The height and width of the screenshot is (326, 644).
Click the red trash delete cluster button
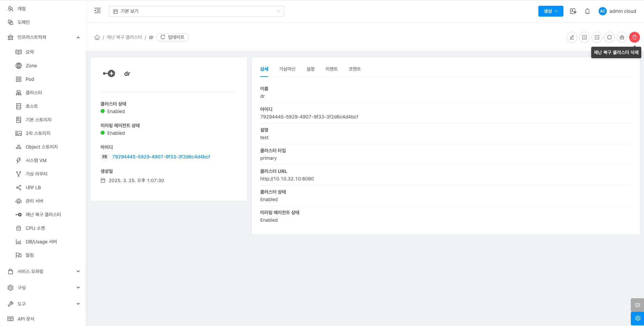click(x=634, y=37)
